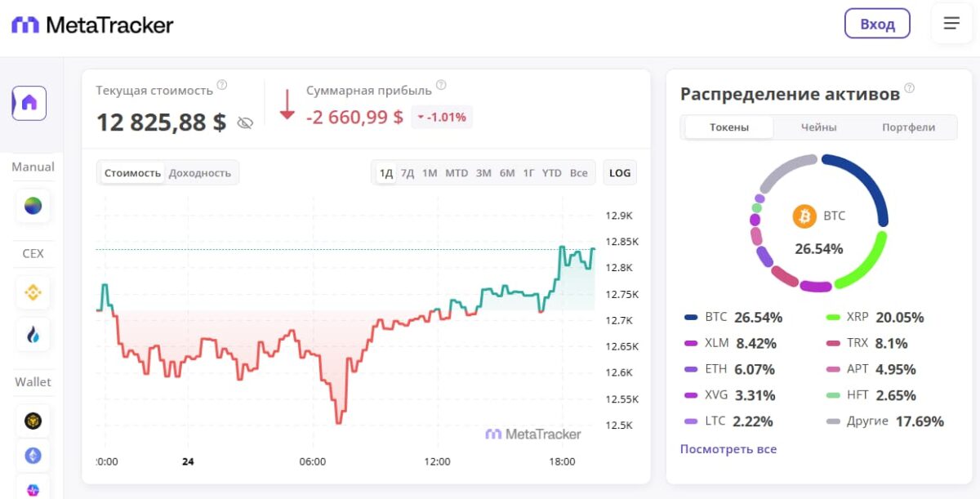Click the Вход login button

(x=877, y=24)
